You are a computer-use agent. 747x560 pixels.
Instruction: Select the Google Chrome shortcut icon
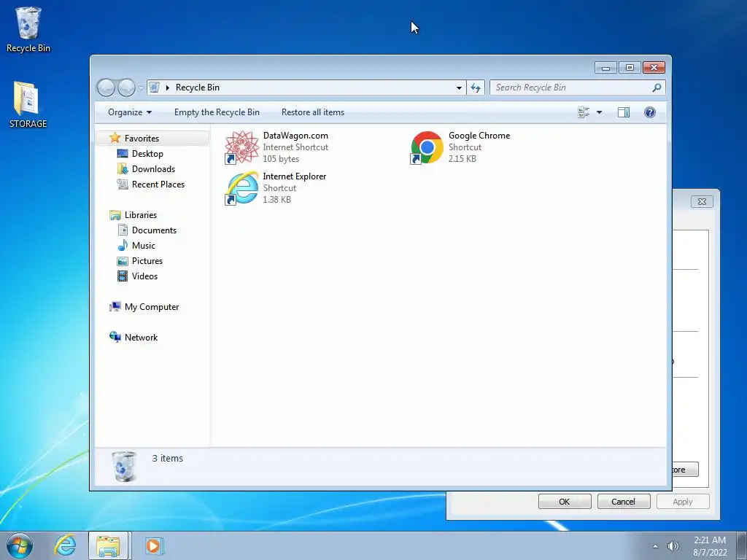tap(427, 147)
